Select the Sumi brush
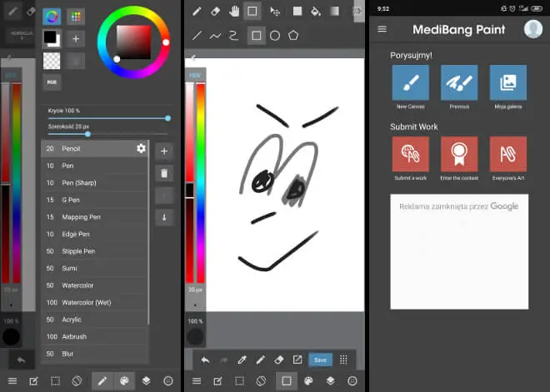This screenshot has height=392, width=550. 95,268
